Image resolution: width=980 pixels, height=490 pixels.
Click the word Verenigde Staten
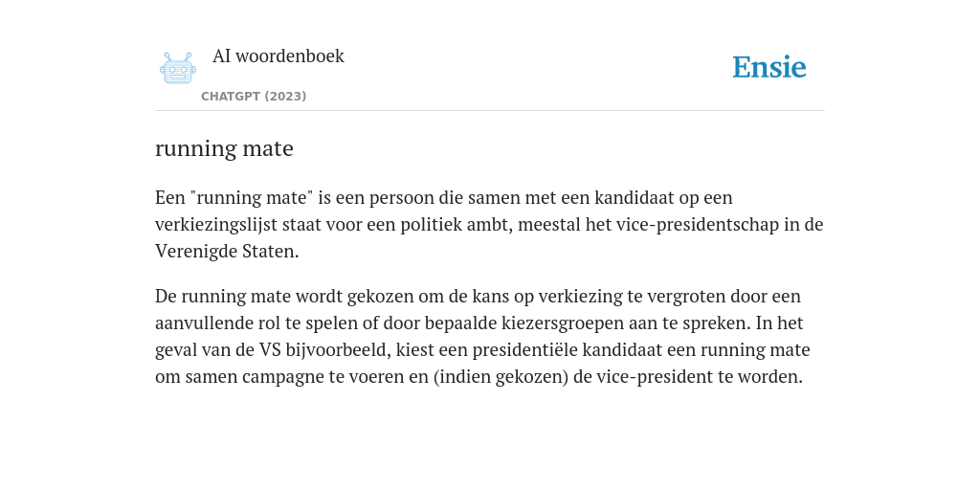pos(226,252)
